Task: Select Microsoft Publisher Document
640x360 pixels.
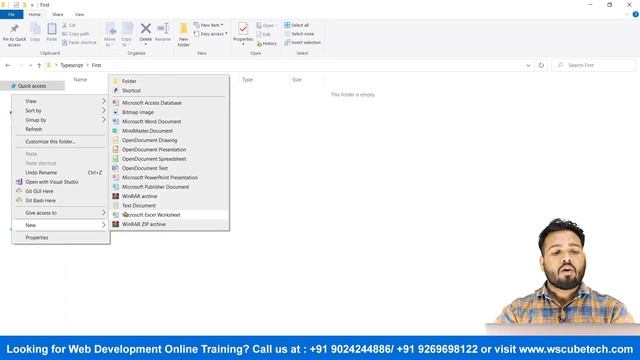Action: (169, 187)
